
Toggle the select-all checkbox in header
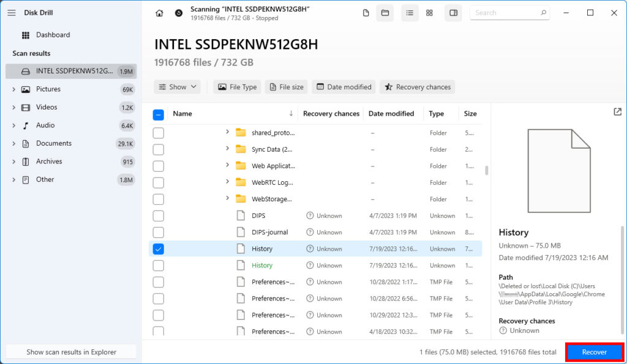click(158, 114)
